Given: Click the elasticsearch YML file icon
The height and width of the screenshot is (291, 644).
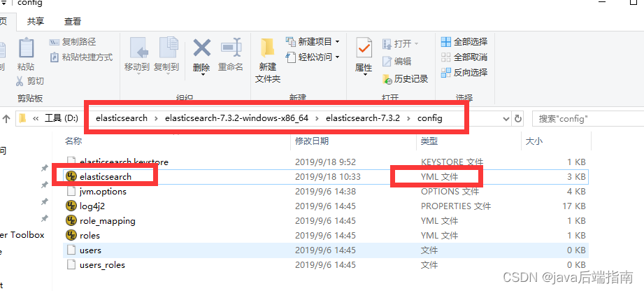Looking at the screenshot, I should tap(71, 177).
